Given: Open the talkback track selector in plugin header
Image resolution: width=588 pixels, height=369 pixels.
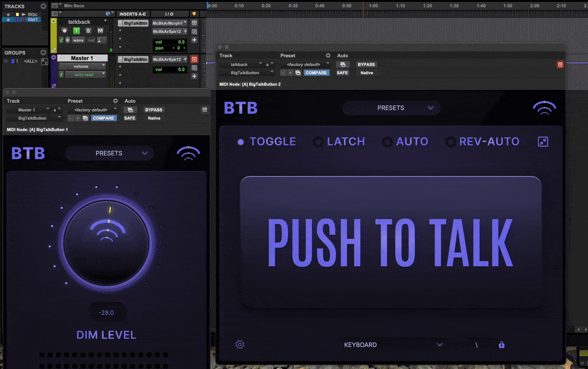Looking at the screenshot, I should (x=241, y=64).
